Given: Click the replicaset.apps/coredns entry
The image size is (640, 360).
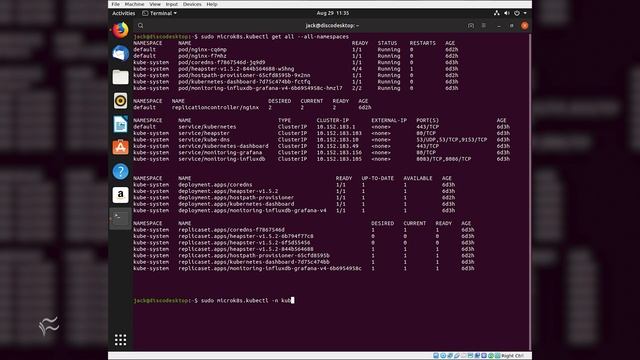Looking at the screenshot, I should 231,230.
